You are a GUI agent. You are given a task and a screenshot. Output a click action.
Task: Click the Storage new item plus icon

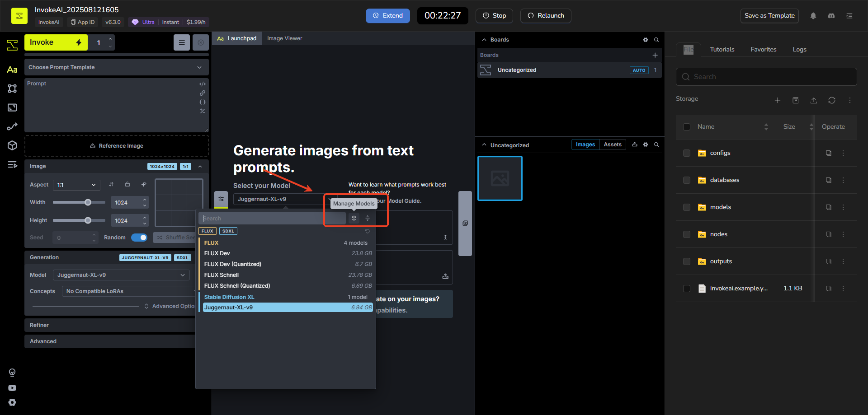(778, 100)
